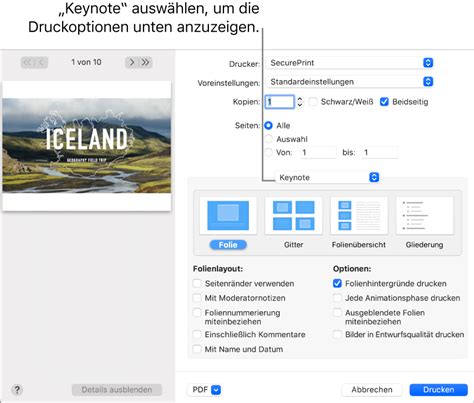Go to next preview page
The image size is (474, 403).
click(x=132, y=62)
